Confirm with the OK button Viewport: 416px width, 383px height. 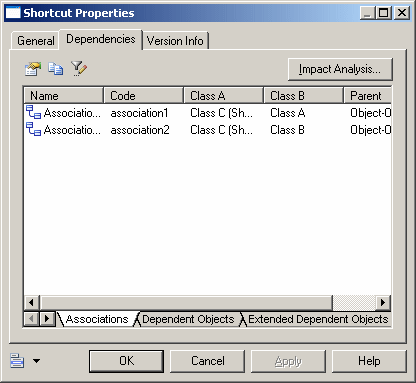[126, 361]
